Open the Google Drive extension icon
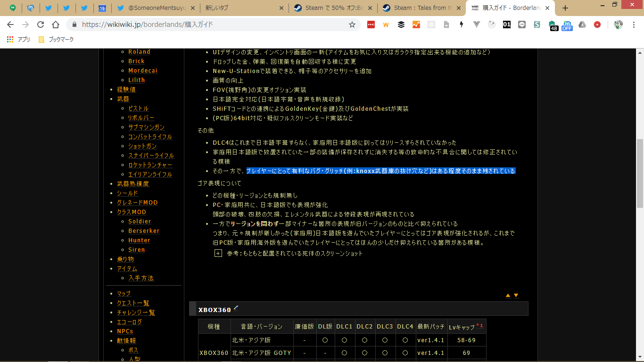The image size is (644, 362). pos(582,25)
